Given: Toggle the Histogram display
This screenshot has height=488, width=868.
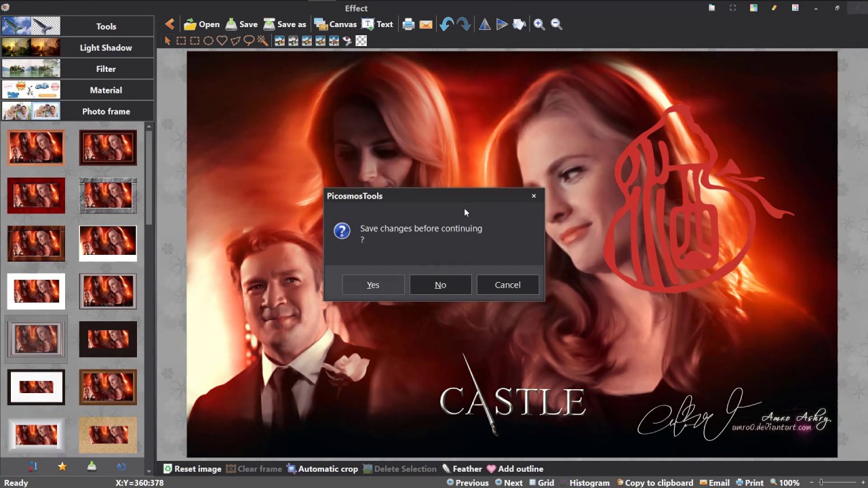Looking at the screenshot, I should click(584, 483).
